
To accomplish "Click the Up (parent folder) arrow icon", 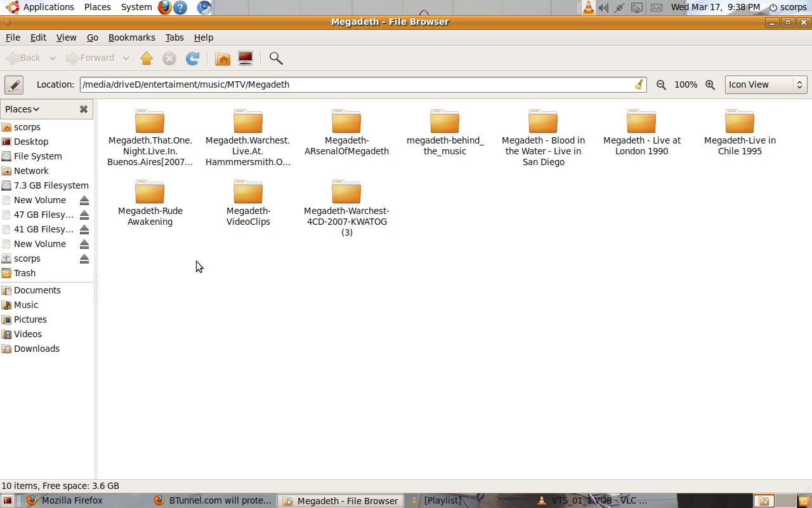I will click(147, 58).
